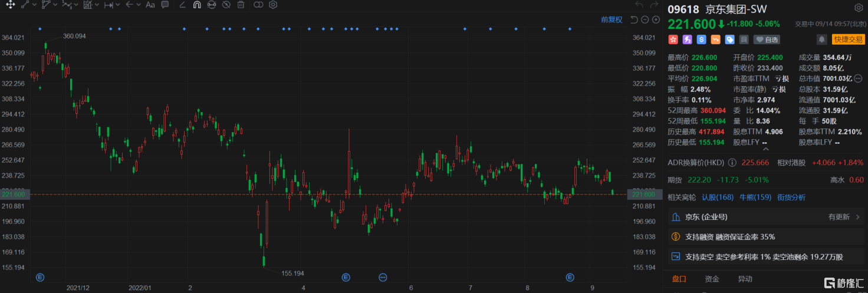Open the 支持融资 融资保证金率 35% row

766,237
